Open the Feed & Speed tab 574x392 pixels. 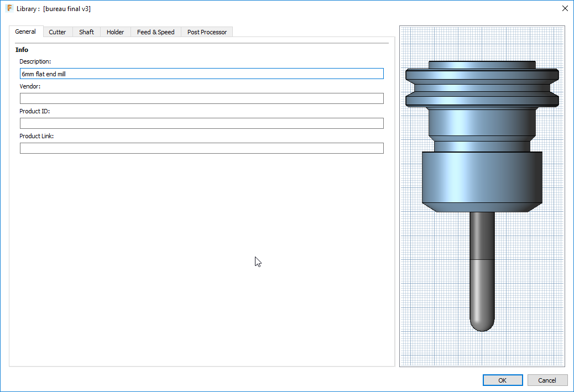[x=155, y=32]
